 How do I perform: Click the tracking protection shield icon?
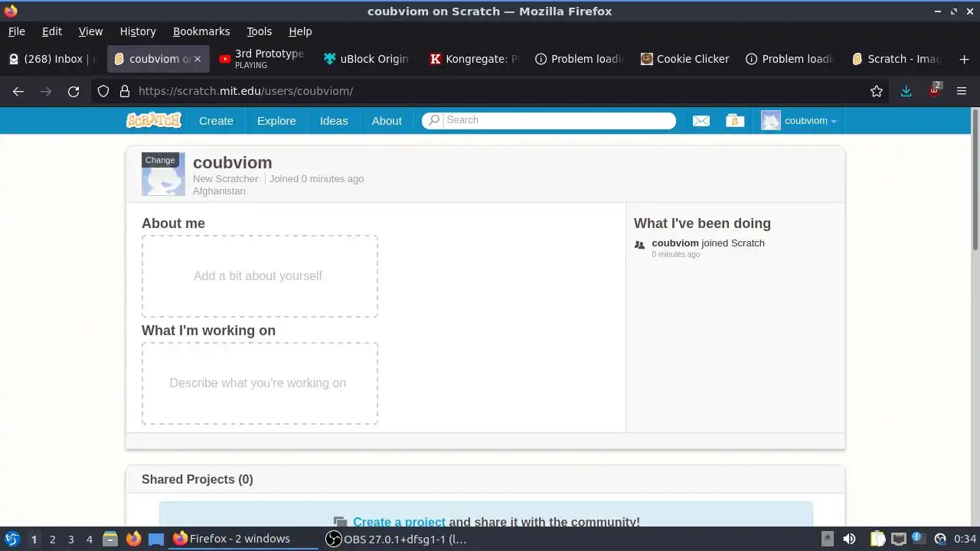(x=103, y=91)
